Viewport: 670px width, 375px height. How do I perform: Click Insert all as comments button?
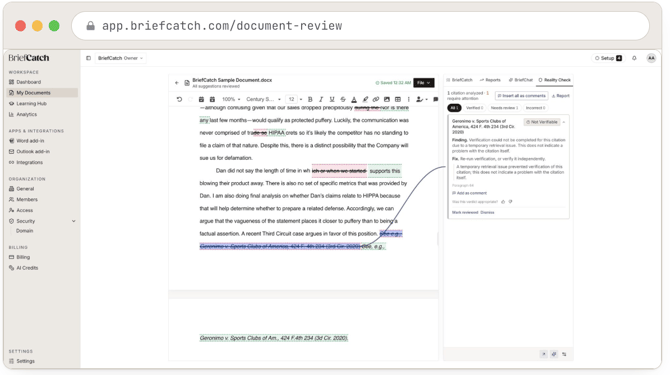[521, 96]
